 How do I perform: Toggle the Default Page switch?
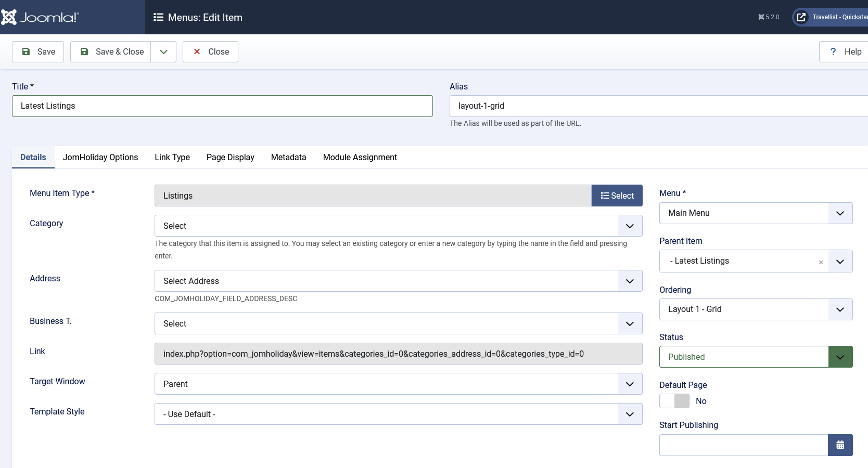674,401
